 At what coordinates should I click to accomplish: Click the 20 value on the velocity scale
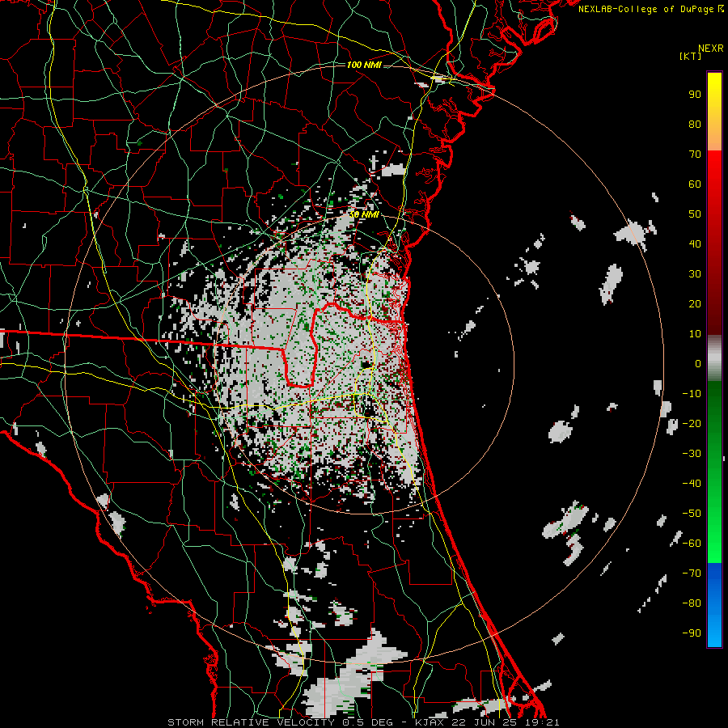pos(695,303)
